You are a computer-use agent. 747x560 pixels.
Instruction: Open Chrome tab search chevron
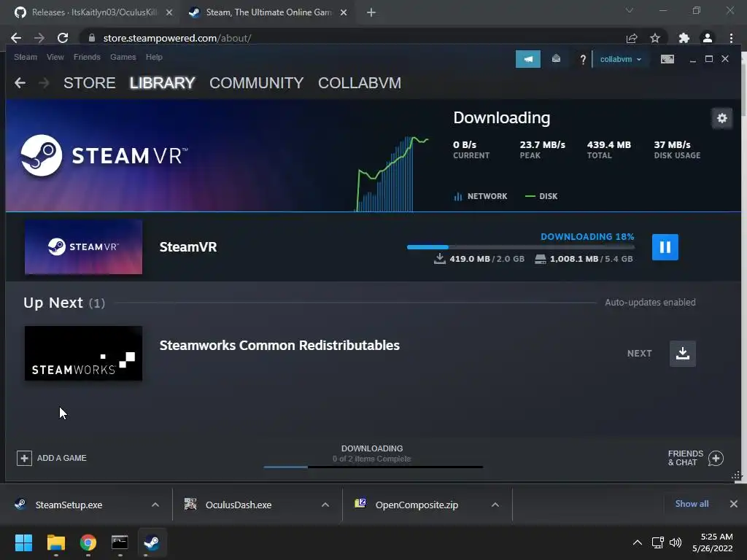click(630, 10)
